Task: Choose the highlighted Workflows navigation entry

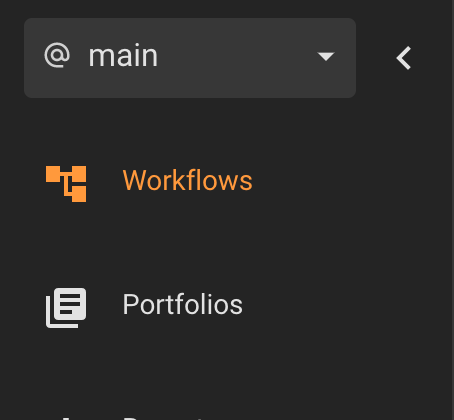Action: (149, 182)
